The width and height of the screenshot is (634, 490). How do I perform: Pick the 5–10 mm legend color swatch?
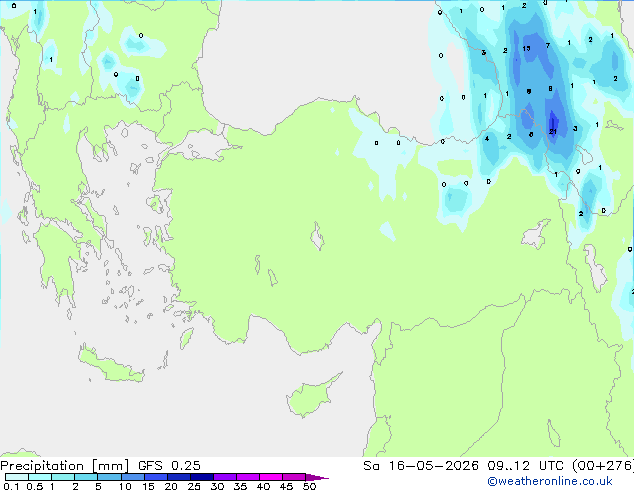click(x=109, y=477)
